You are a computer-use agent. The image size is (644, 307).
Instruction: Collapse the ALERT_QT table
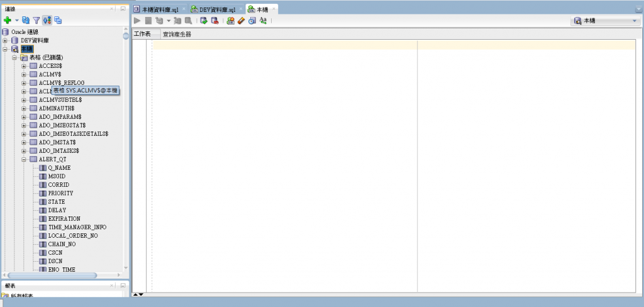click(23, 159)
